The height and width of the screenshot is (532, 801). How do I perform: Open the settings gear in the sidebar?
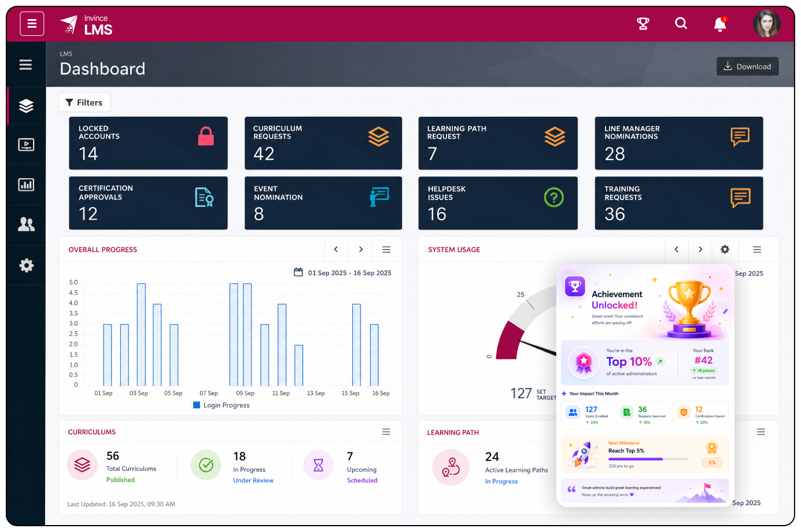pos(27,265)
